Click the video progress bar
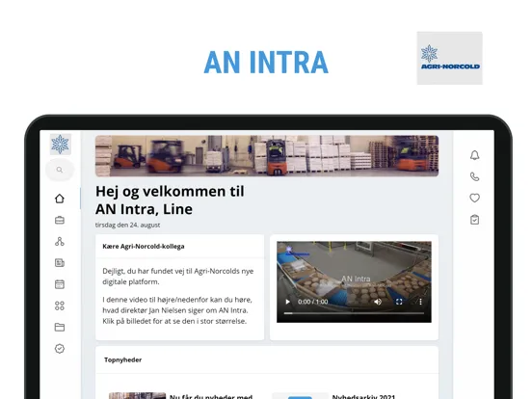The height and width of the screenshot is (399, 532). coord(354,313)
